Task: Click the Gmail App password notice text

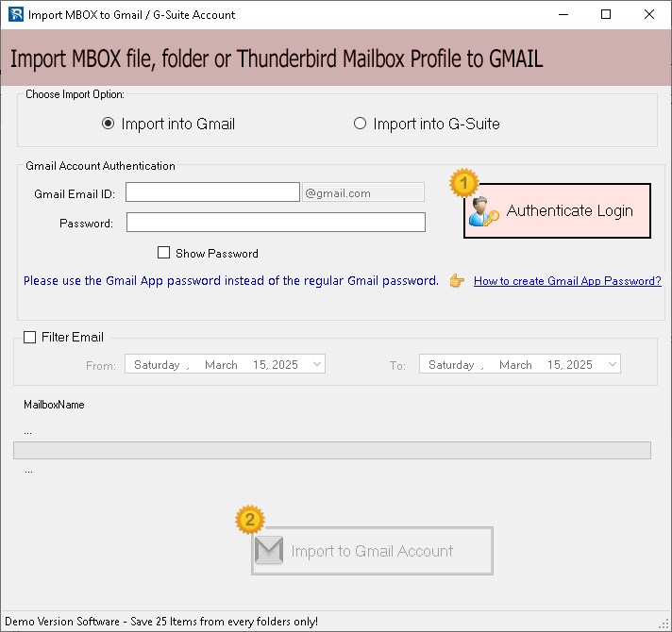Action: [231, 281]
